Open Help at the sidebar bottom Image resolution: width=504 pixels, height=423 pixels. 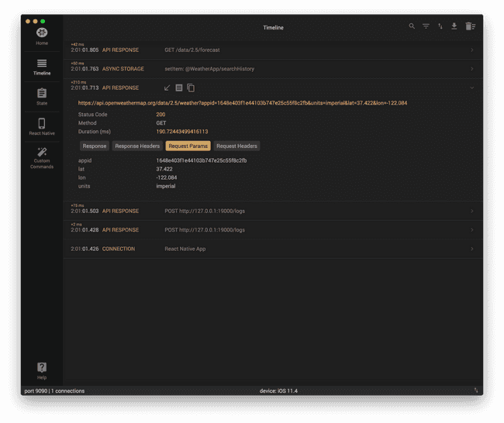point(42,370)
